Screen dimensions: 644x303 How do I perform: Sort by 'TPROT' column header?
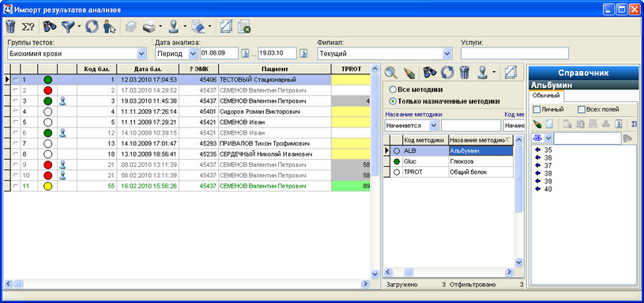point(351,69)
